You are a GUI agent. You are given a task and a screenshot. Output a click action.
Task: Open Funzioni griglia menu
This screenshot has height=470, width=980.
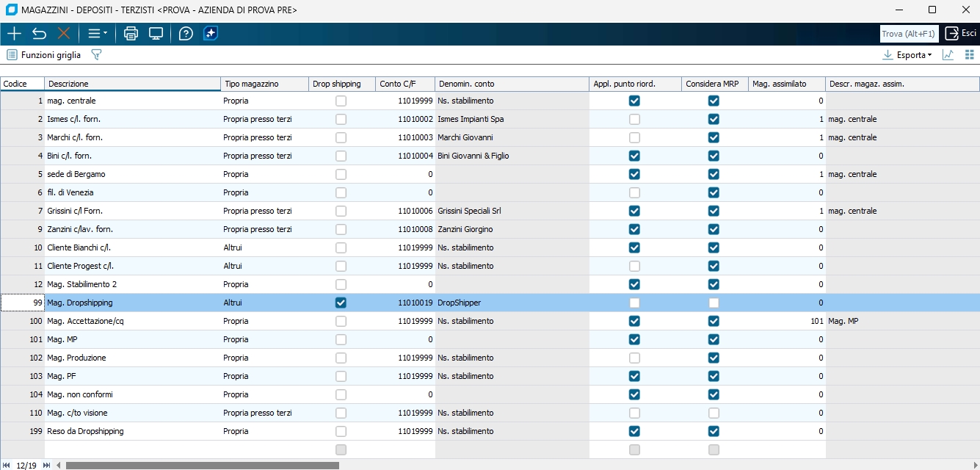(x=43, y=55)
